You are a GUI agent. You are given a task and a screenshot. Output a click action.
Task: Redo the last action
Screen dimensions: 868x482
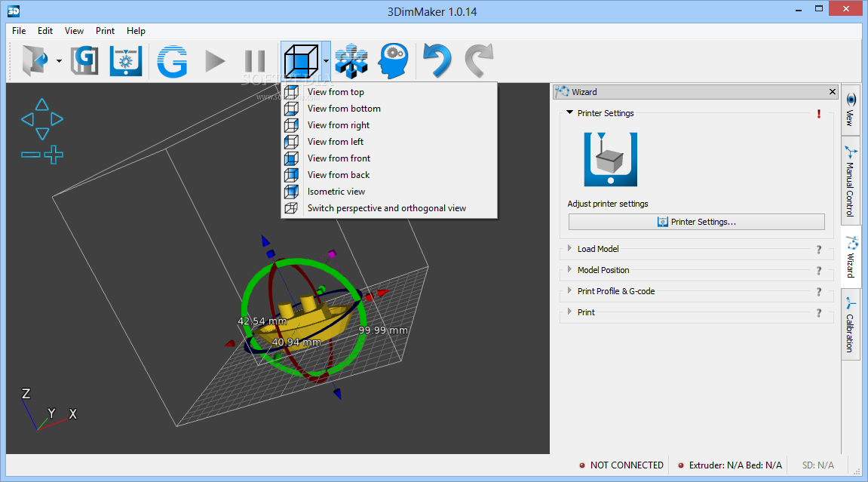[479, 60]
